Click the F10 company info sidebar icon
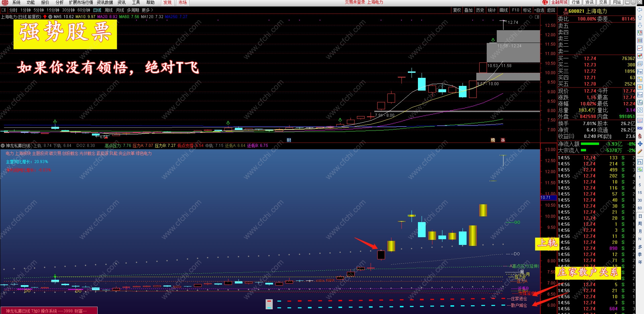The image size is (644, 314). tap(640, 71)
